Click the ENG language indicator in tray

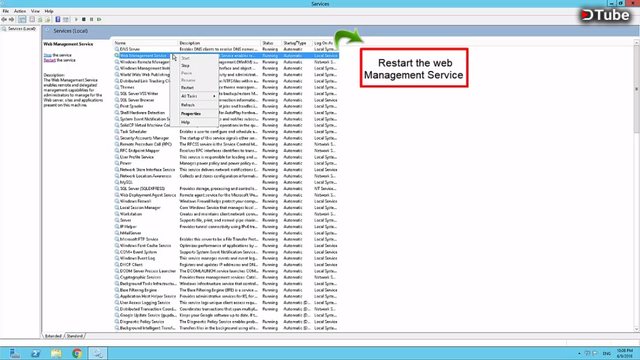pos(607,353)
